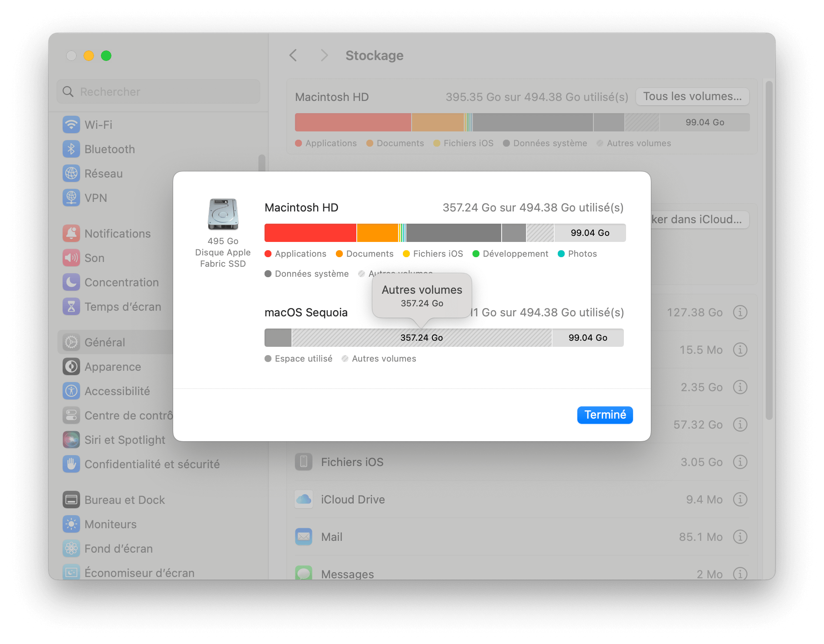Click the Espace utilisé legend entry

click(298, 359)
